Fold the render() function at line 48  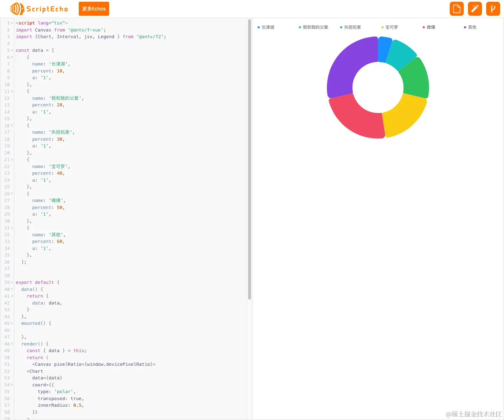(x=12, y=344)
